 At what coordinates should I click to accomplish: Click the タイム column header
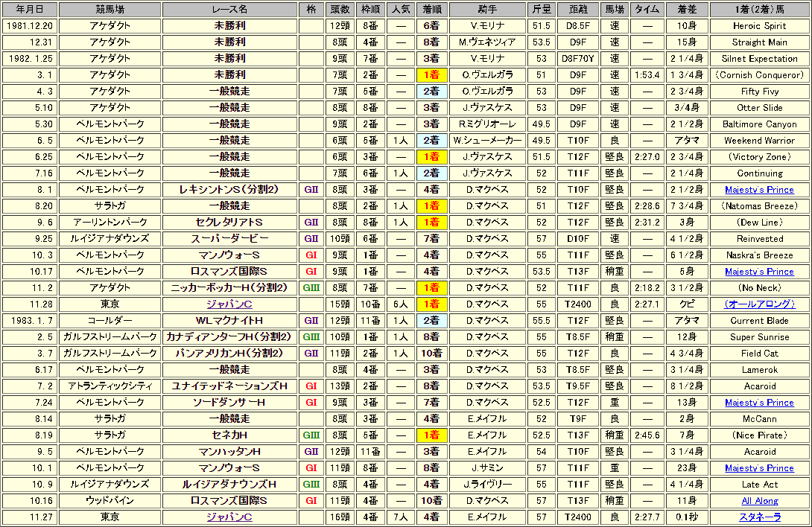point(647,10)
